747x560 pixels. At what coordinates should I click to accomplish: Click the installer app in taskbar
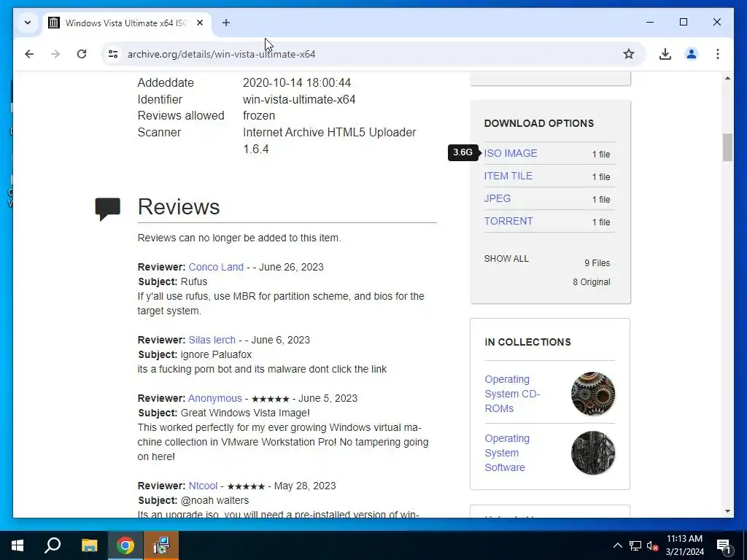pyautogui.click(x=161, y=545)
